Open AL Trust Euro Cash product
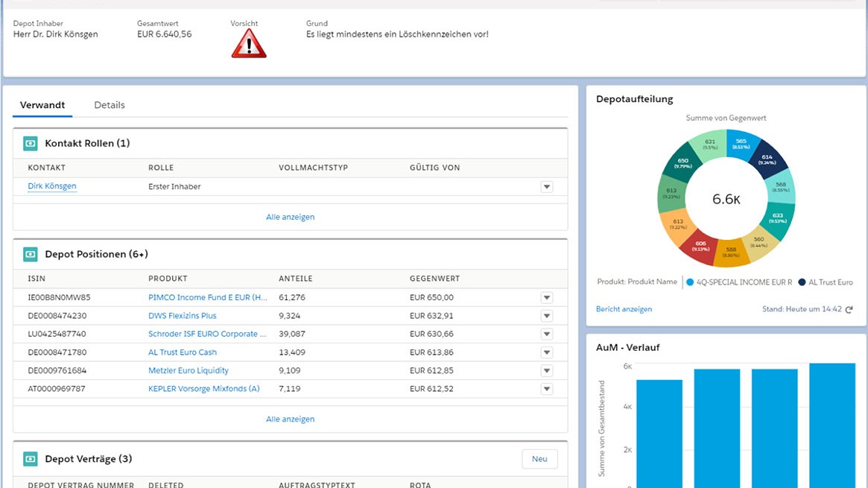868x488 pixels. tap(182, 352)
